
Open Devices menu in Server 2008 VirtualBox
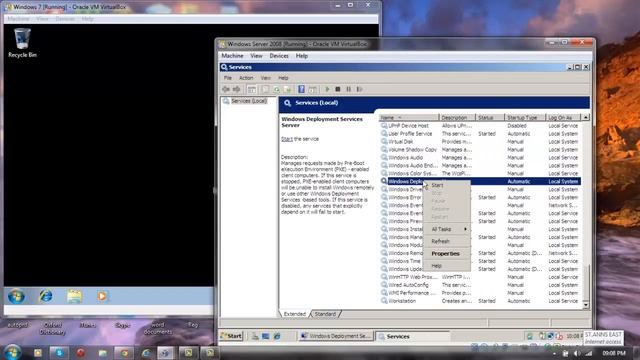coord(279,56)
